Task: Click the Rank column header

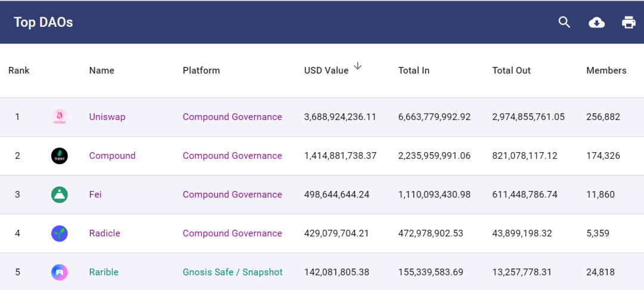Action: (19, 70)
